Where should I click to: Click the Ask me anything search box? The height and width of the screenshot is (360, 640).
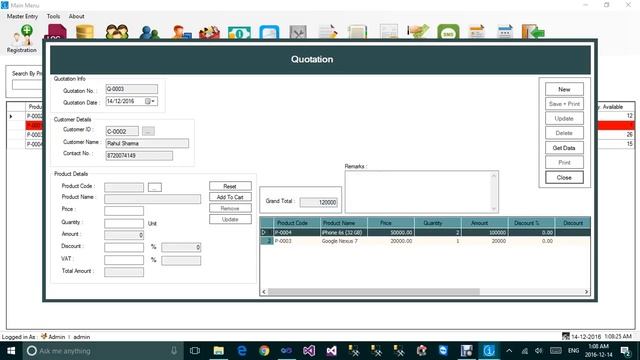click(x=102, y=351)
